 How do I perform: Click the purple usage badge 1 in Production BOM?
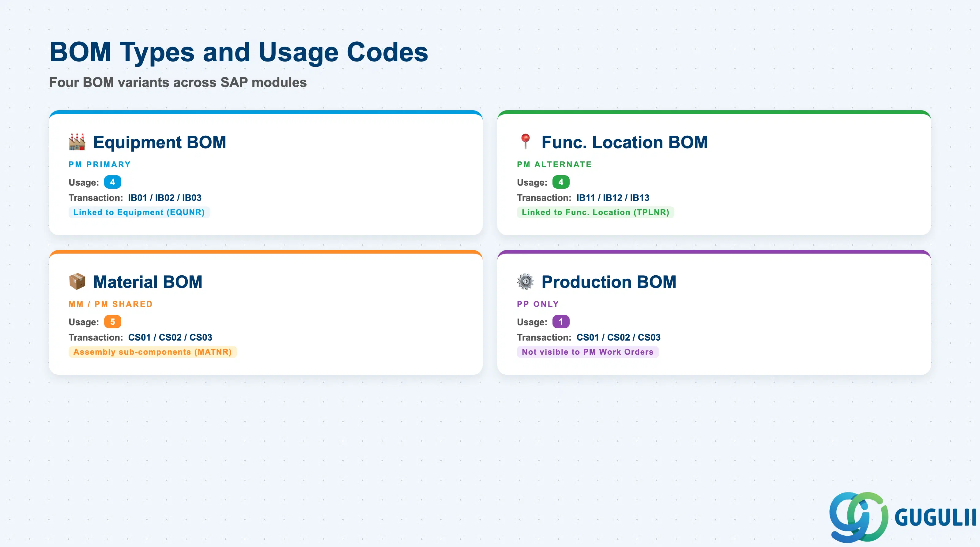click(561, 322)
